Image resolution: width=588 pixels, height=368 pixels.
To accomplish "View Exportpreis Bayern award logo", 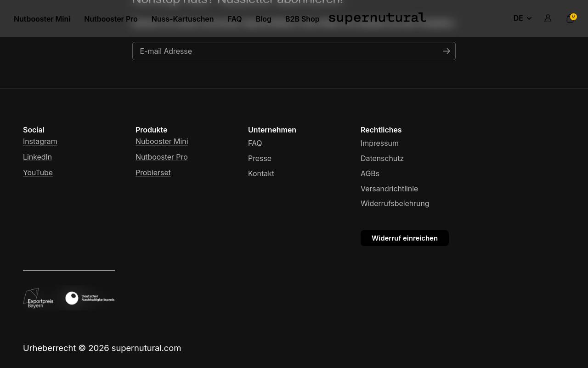I will coord(39,298).
